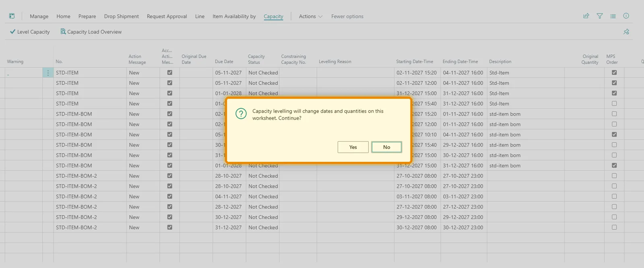This screenshot has height=268, width=644.
Task: Click the Levelling Reason column header
Action: click(335, 62)
